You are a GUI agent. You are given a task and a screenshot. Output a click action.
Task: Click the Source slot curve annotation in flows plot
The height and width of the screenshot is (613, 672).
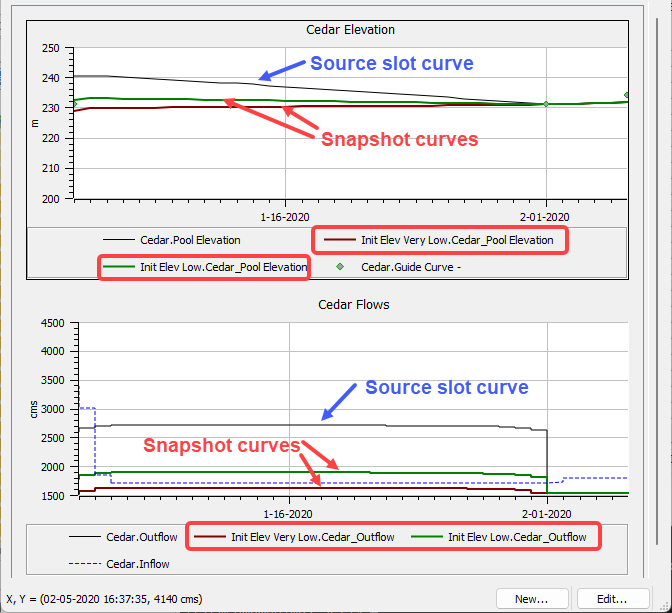point(446,387)
